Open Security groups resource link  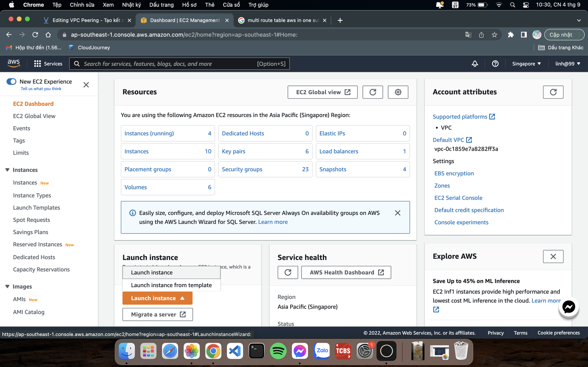[242, 169]
